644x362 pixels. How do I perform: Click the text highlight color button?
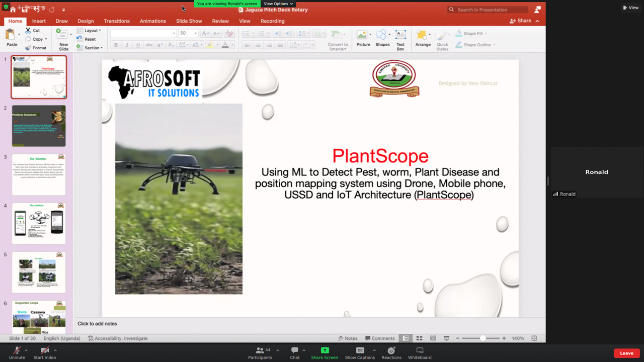(210, 45)
